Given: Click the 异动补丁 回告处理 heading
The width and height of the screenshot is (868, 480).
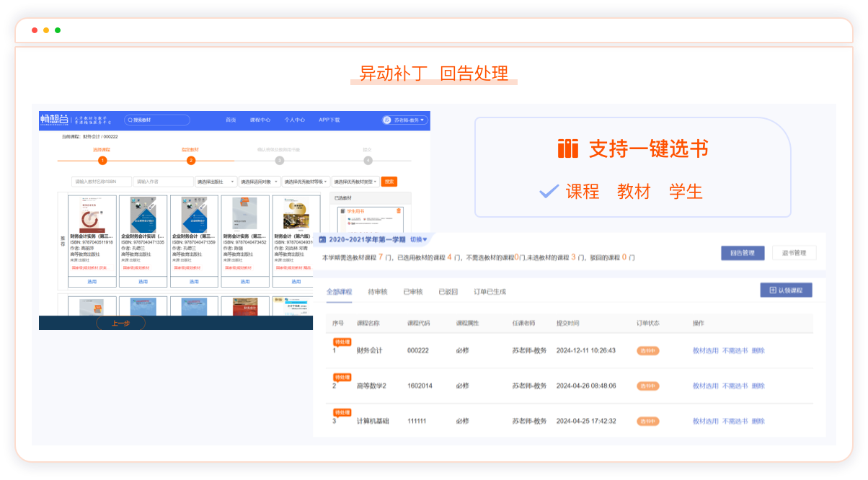Looking at the screenshot, I should click(434, 73).
